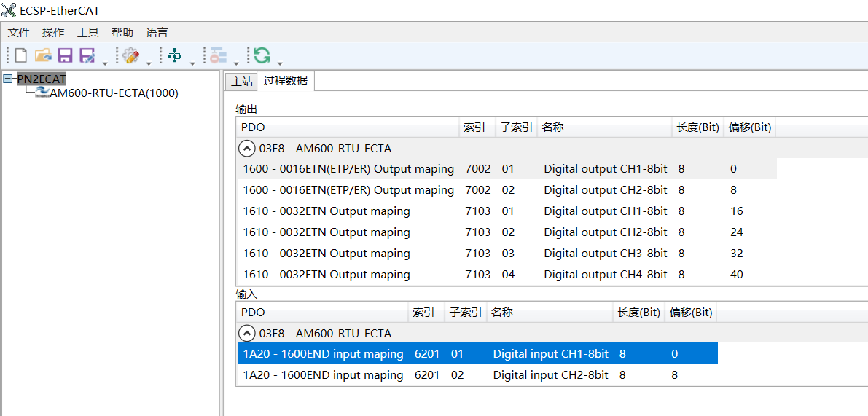This screenshot has width=868, height=416.
Task: Collapse the output 03E8 - AM600-RTU-ECTA group
Action: pos(247,149)
